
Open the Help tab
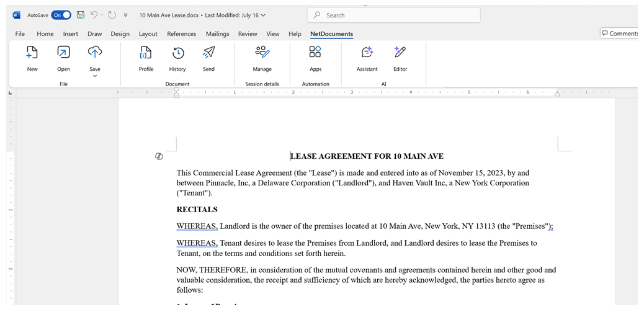tap(295, 34)
